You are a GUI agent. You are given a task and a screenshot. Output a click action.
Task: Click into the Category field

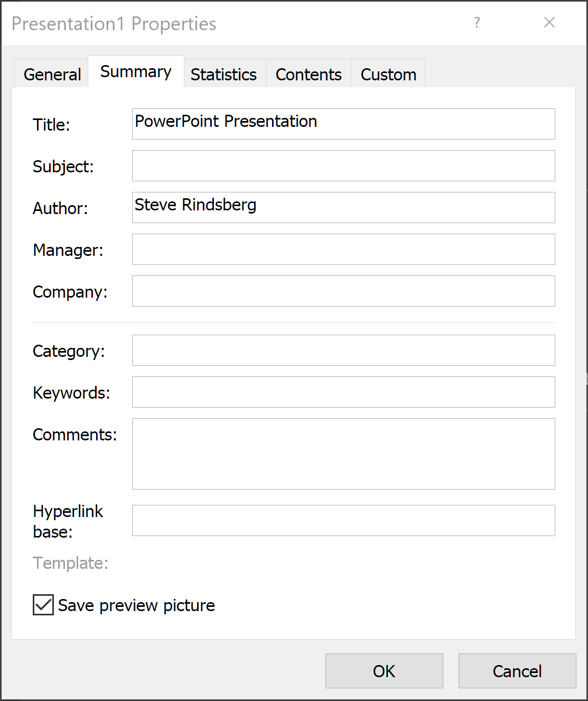pyautogui.click(x=343, y=350)
